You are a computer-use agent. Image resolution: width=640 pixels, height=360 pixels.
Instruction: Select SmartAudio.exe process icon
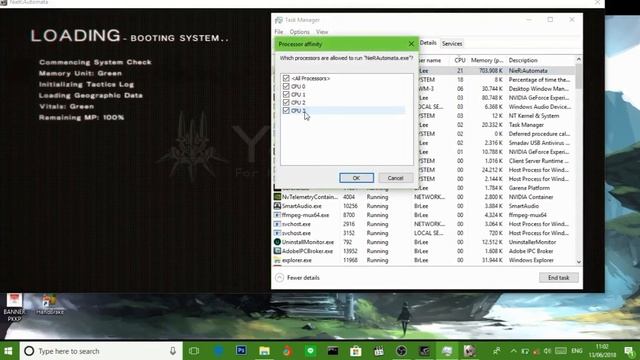coord(277,206)
